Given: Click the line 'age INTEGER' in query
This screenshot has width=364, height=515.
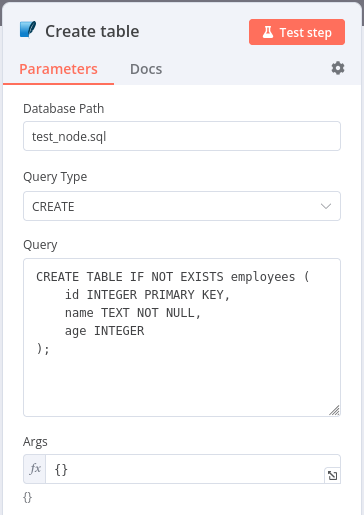Looking at the screenshot, I should (105, 331).
